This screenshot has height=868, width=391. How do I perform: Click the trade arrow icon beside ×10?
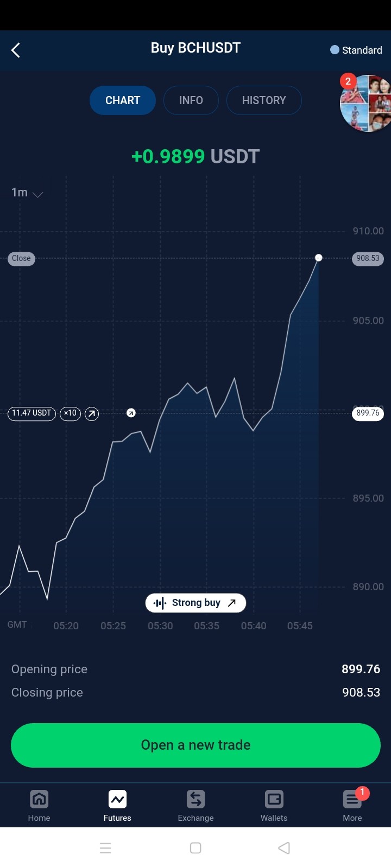pos(92,414)
